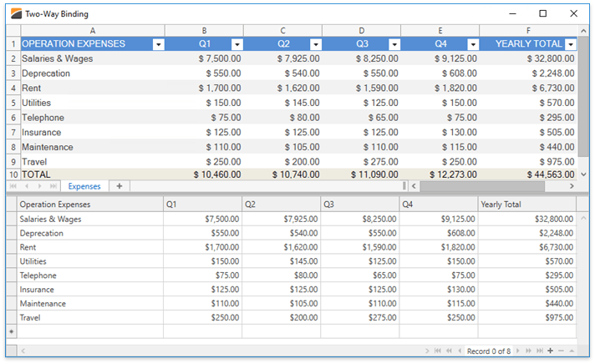
Task: Select spreadsheet column C header
Action: tap(282, 31)
